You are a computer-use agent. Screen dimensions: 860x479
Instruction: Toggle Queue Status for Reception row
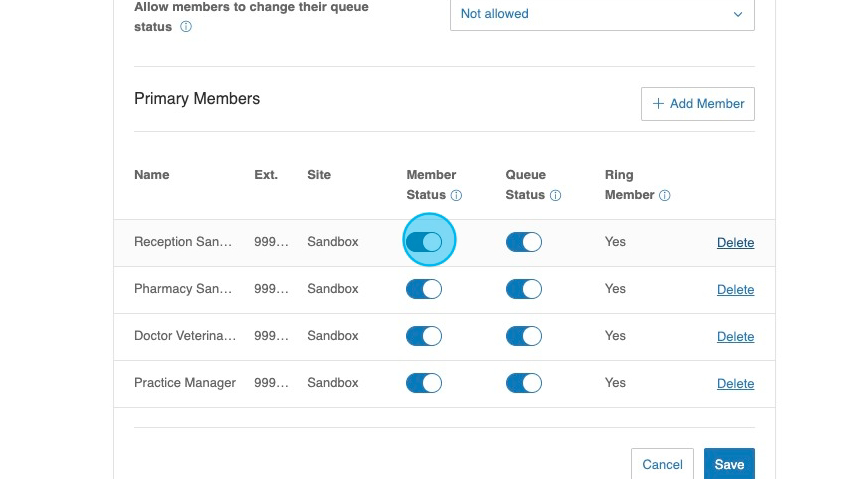[523, 242]
